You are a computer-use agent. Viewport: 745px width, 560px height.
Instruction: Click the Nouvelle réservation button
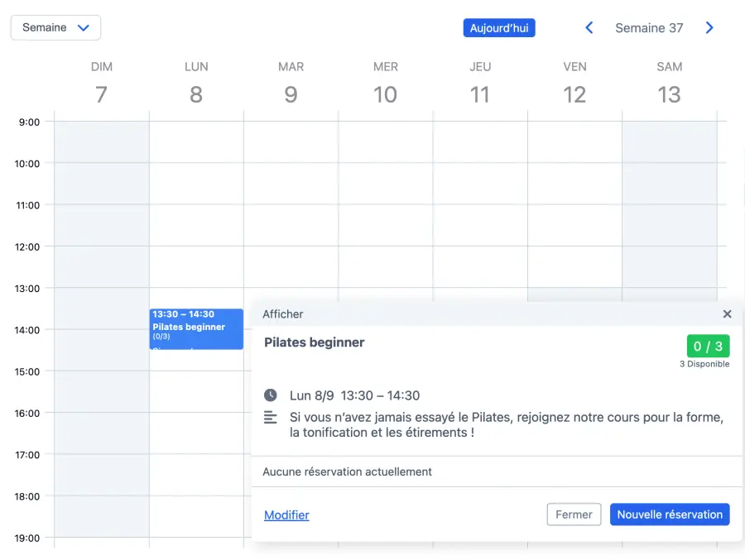[x=670, y=515]
